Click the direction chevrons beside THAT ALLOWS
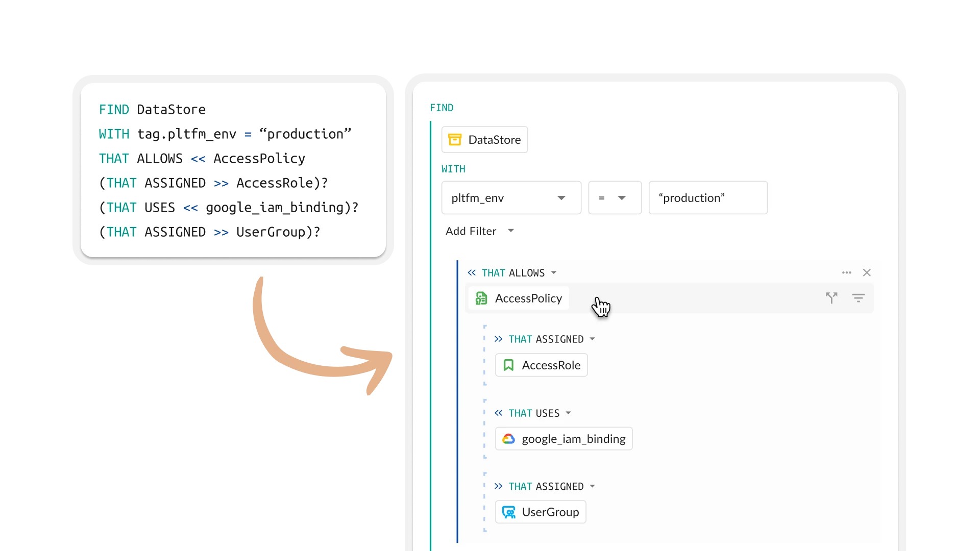The width and height of the screenshot is (980, 551). click(472, 273)
